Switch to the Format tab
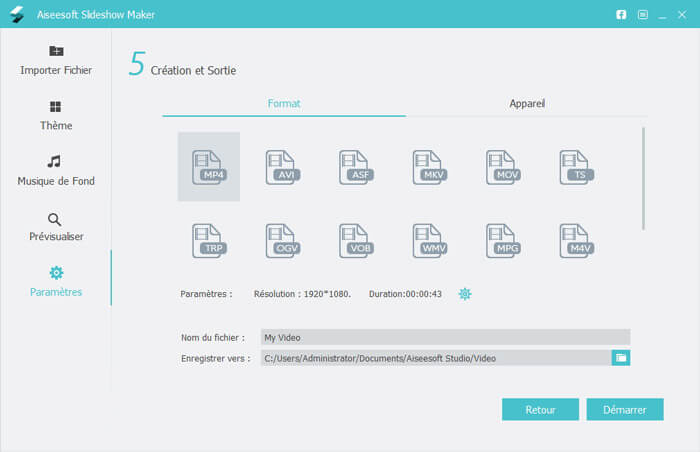 point(284,103)
